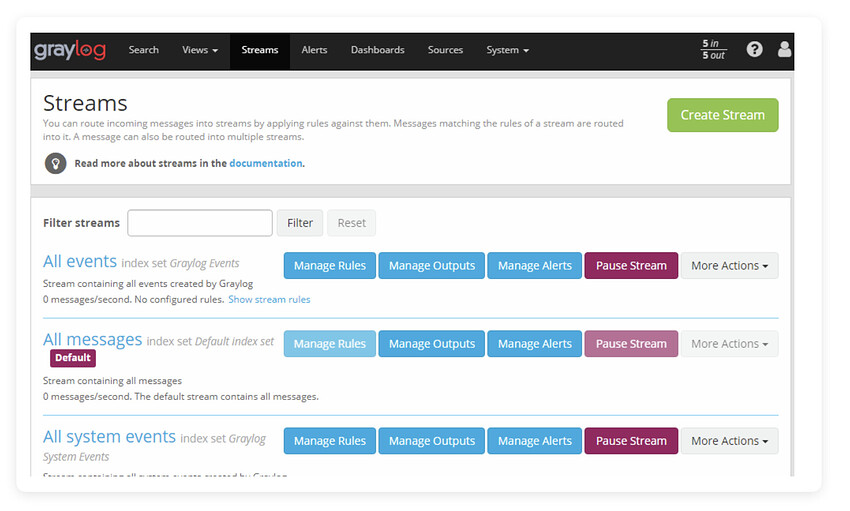Manage Alerts for All events stream
The width and height of the screenshot is (850, 511).
click(x=535, y=266)
